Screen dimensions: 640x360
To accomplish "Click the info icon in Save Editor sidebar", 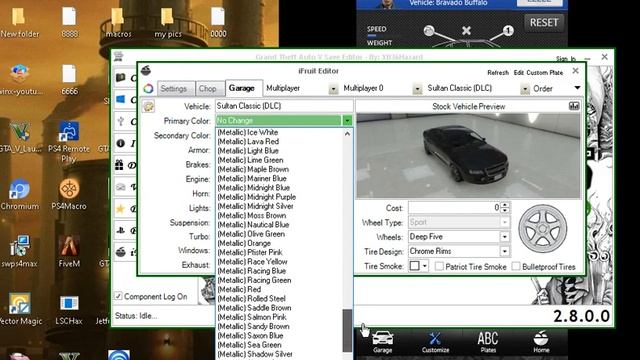I will [120, 143].
